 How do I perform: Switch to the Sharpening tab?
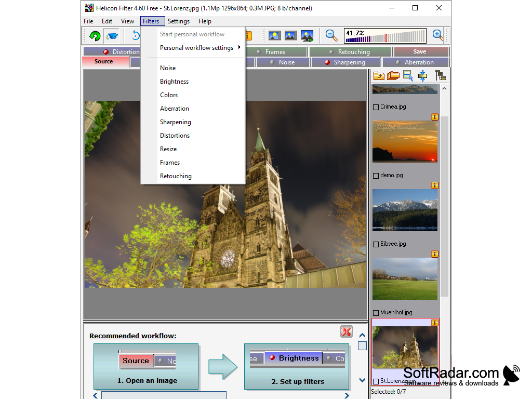click(345, 62)
